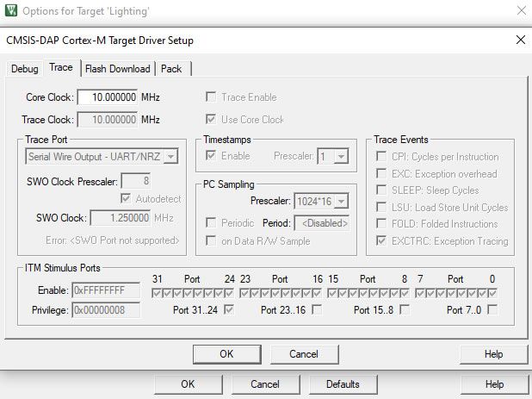Screen dimensions: 532x399
Task: Enable LSU: Load Store Unit Cycles checkbox
Action: coord(381,207)
